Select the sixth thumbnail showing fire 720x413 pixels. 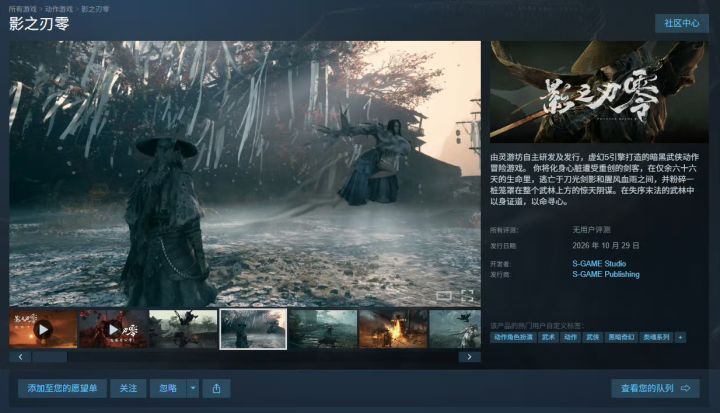pyautogui.click(x=394, y=329)
